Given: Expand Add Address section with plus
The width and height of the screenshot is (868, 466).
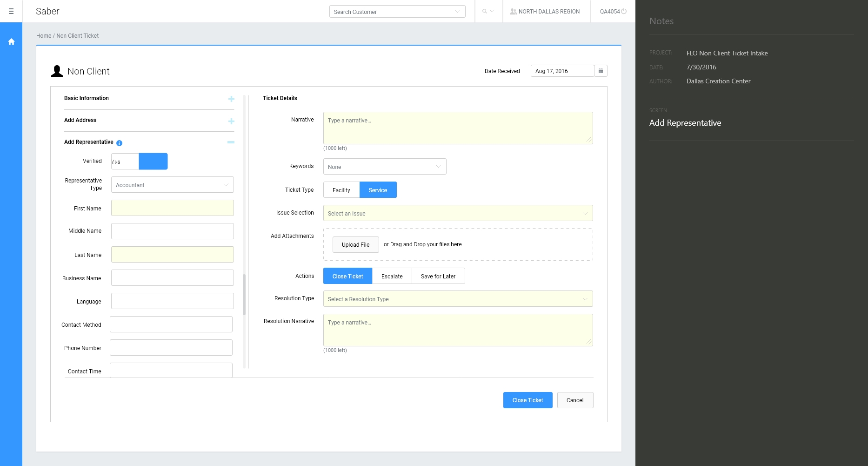Looking at the screenshot, I should coord(231,121).
